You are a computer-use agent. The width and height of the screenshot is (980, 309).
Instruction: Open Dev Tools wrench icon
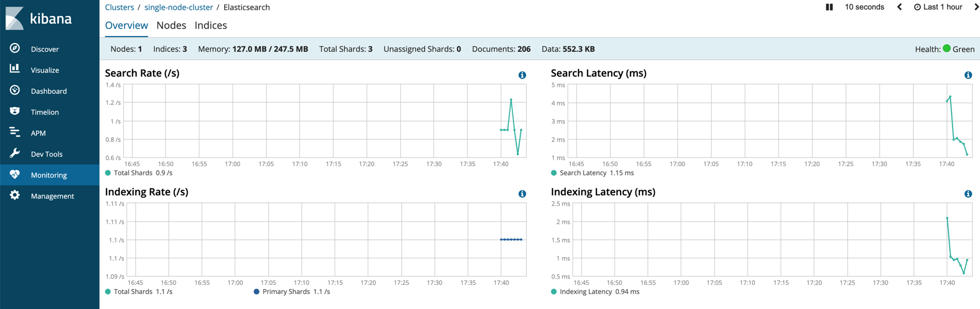15,153
